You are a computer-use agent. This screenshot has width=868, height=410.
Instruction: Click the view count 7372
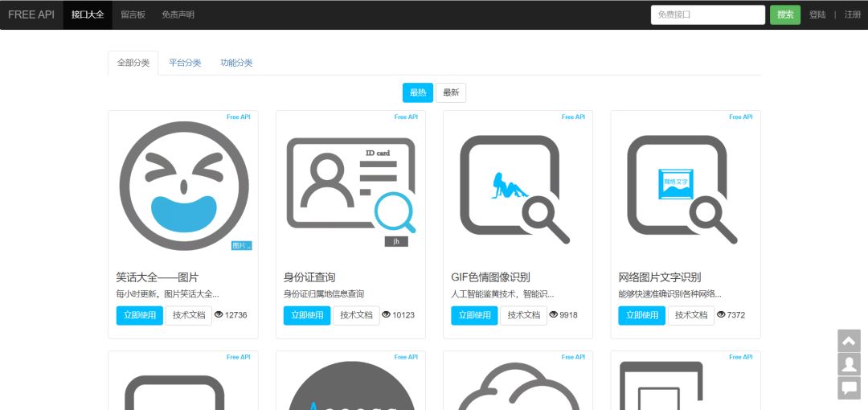(x=735, y=315)
